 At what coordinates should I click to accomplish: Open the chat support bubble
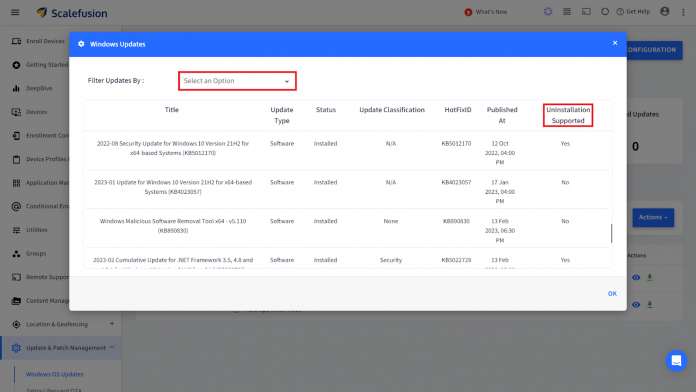click(676, 360)
